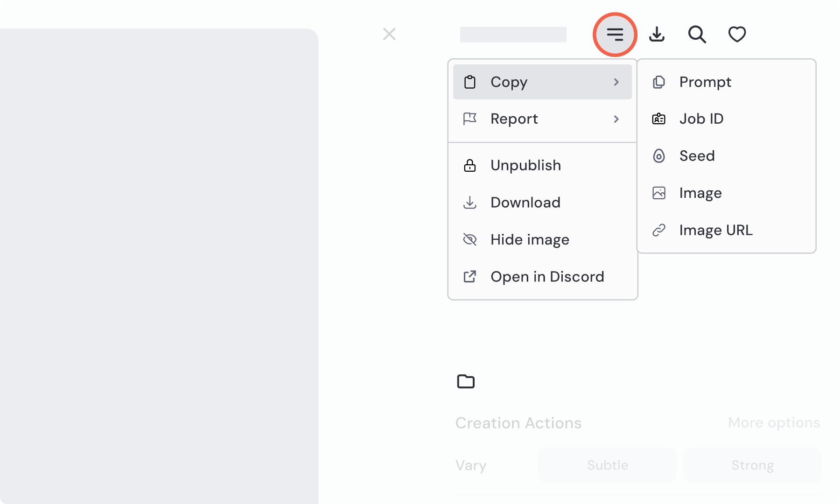Copy the Image URL link
The width and height of the screenshot is (840, 504).
tap(715, 230)
